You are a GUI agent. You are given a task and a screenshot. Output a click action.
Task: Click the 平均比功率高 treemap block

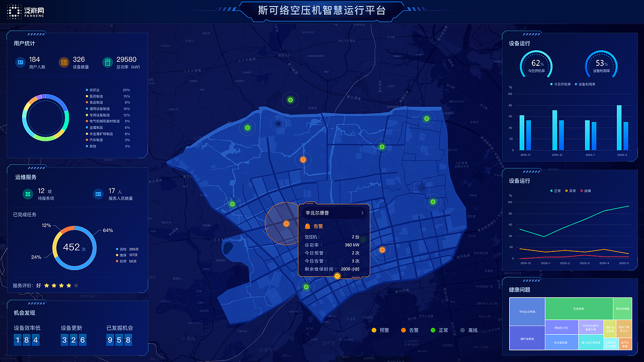pyautogui.click(x=527, y=312)
